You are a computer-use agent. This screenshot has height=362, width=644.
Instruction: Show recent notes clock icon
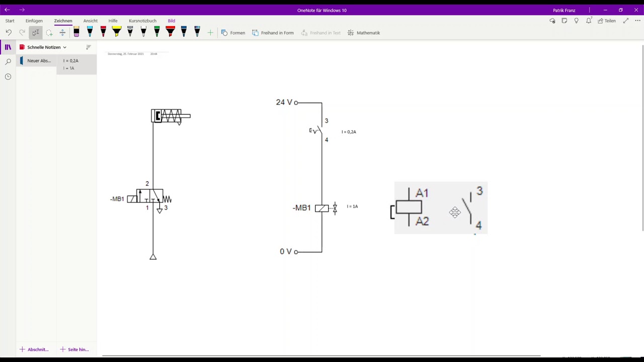point(8,76)
